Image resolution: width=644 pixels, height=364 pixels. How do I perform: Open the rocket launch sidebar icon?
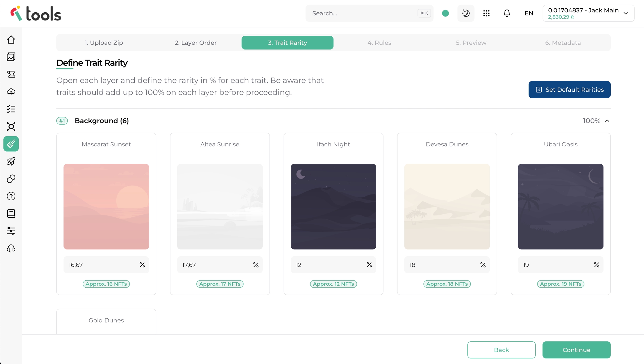(x=11, y=161)
